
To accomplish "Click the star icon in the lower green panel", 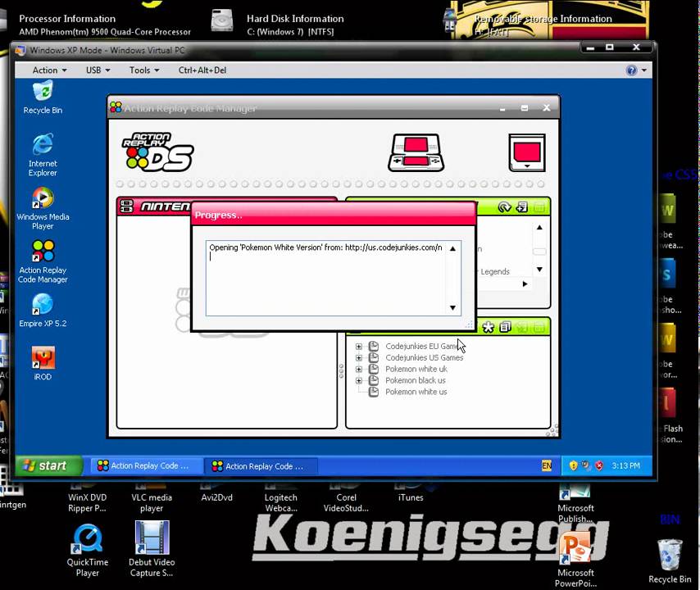I will [x=488, y=327].
